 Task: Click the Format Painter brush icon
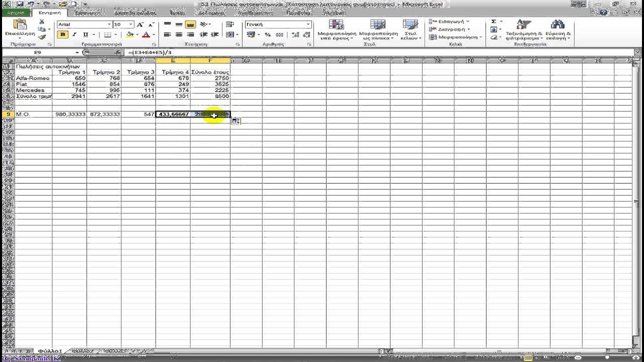(42, 37)
